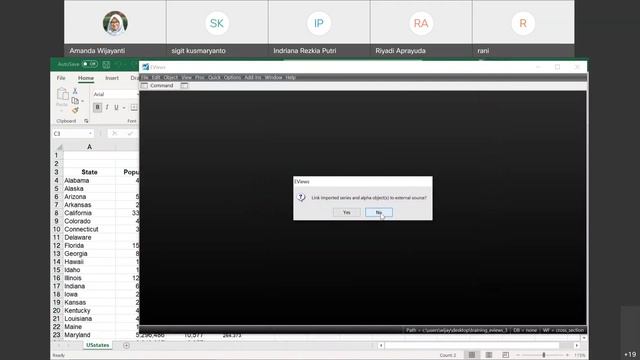Image resolution: width=640 pixels, height=360 pixels.
Task: Open Clipboard dialog launcher
Action: coord(86,121)
